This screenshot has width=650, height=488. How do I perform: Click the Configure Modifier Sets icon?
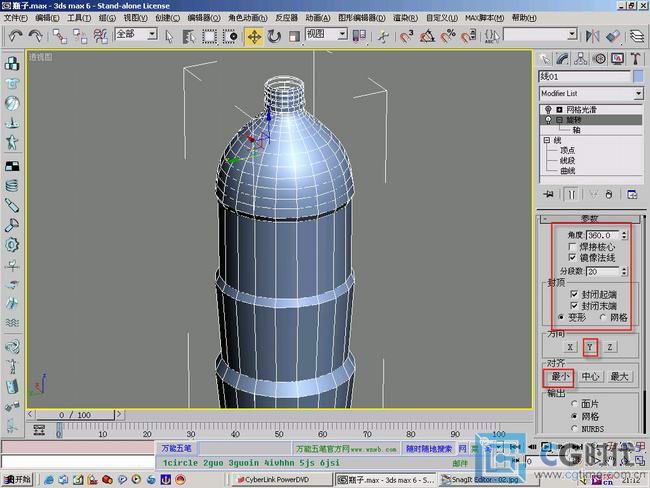coord(632,194)
